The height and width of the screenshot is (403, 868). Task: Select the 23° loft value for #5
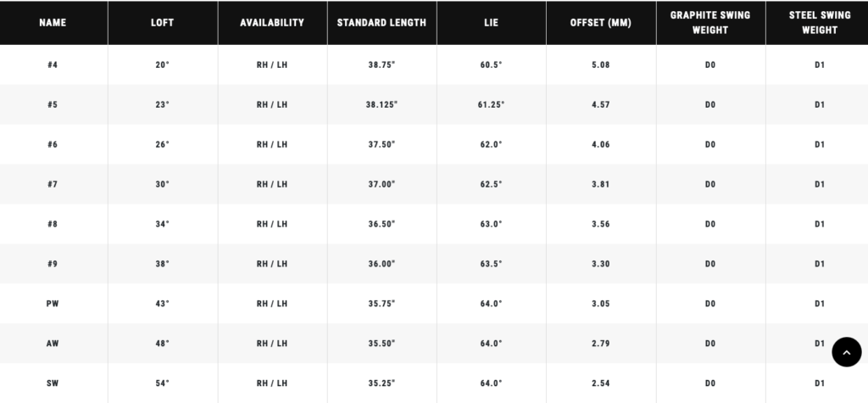point(162,104)
